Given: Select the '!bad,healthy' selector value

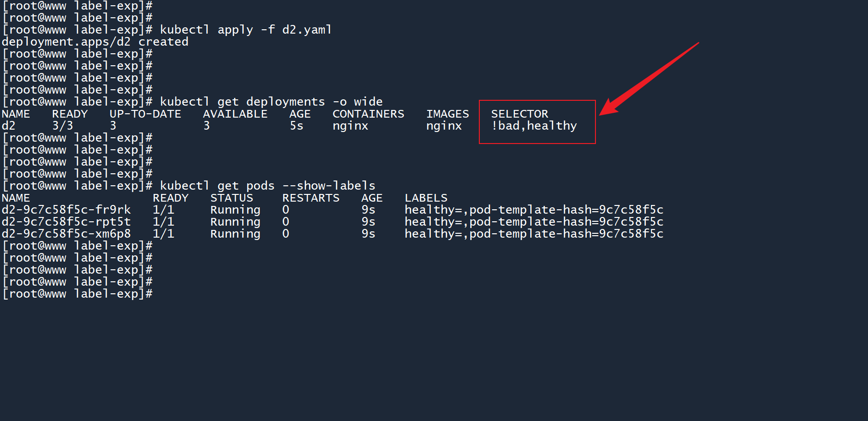Looking at the screenshot, I should point(534,126).
